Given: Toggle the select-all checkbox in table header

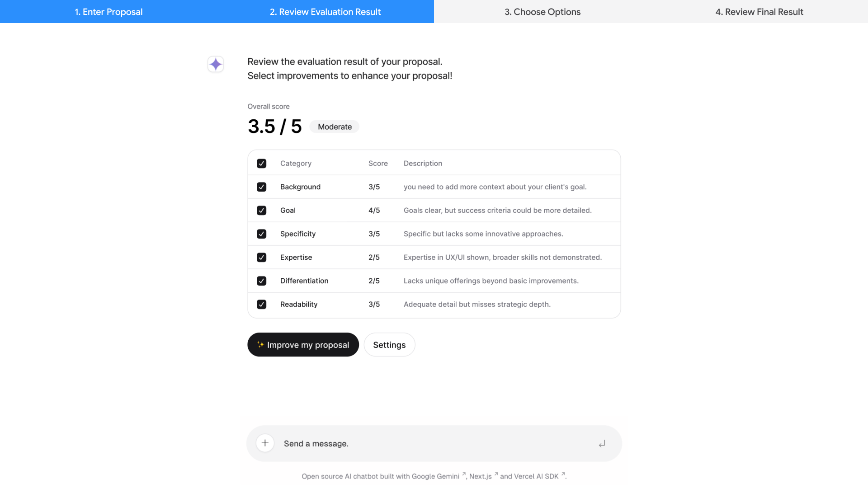Looking at the screenshot, I should 261,164.
